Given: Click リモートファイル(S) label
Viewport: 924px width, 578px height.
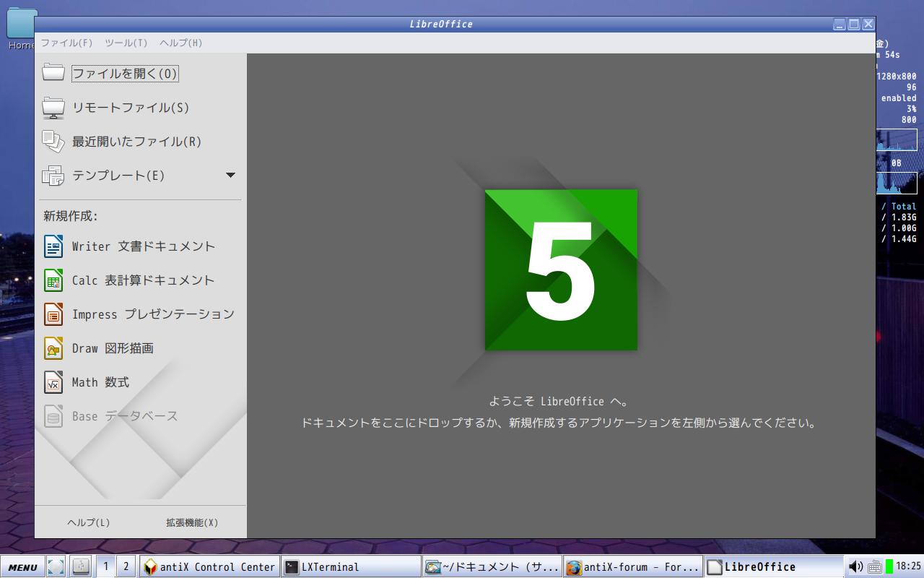Looking at the screenshot, I should (131, 108).
